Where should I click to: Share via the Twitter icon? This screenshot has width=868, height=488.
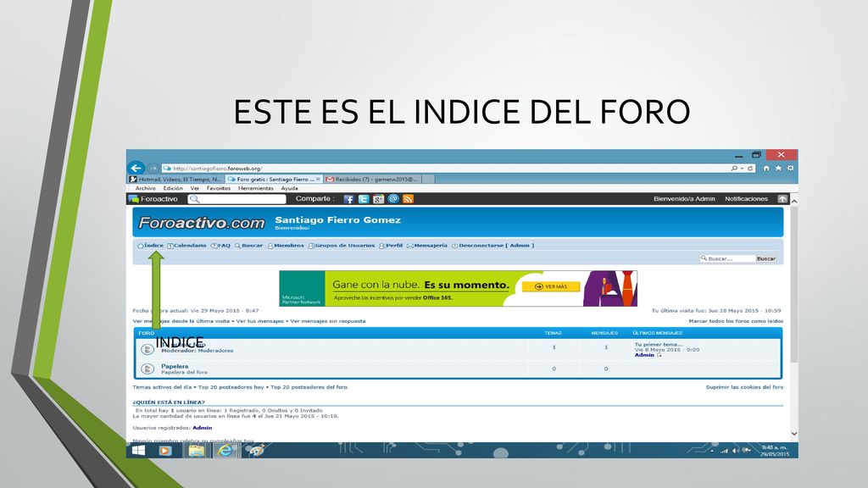coord(364,199)
